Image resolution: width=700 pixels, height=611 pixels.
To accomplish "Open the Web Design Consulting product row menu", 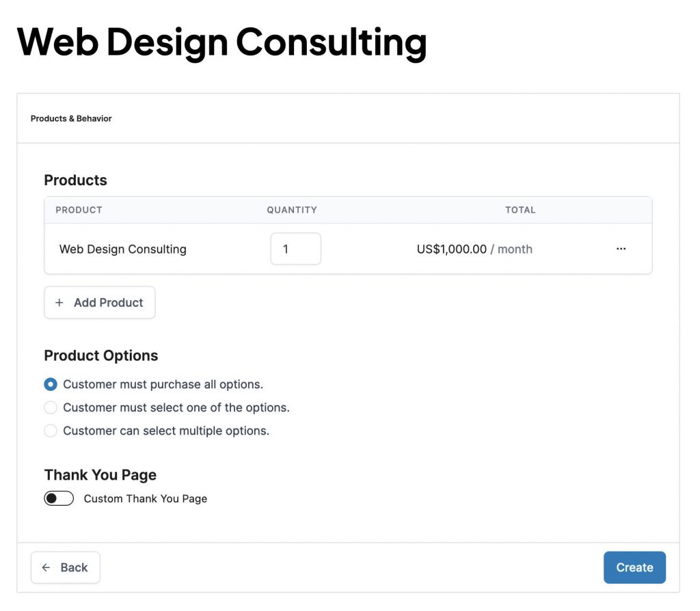I will click(621, 249).
